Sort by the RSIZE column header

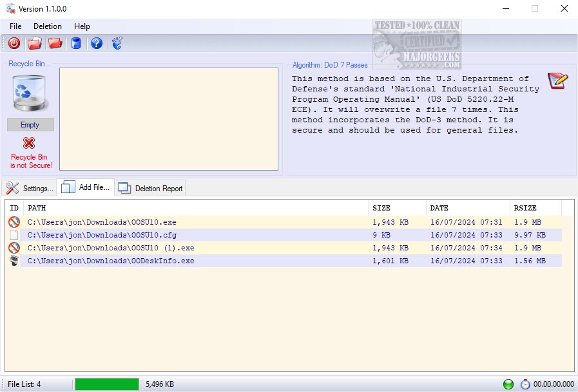tap(535, 208)
